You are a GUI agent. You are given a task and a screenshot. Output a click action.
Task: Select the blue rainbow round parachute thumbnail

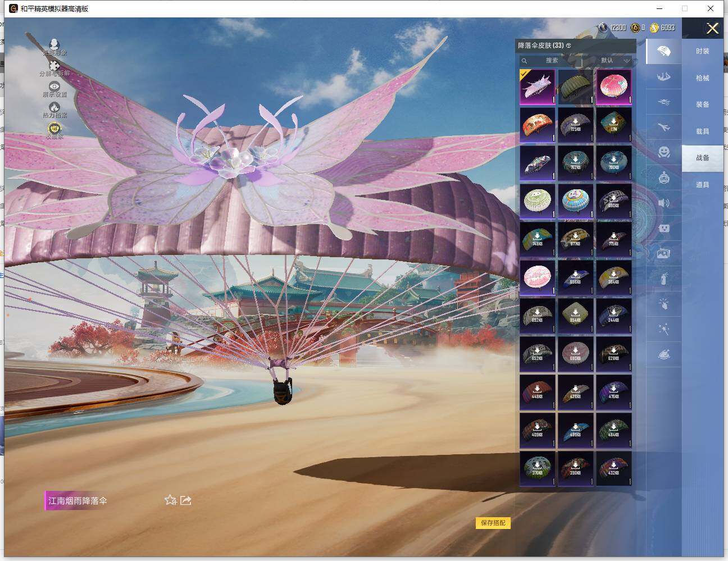click(576, 202)
